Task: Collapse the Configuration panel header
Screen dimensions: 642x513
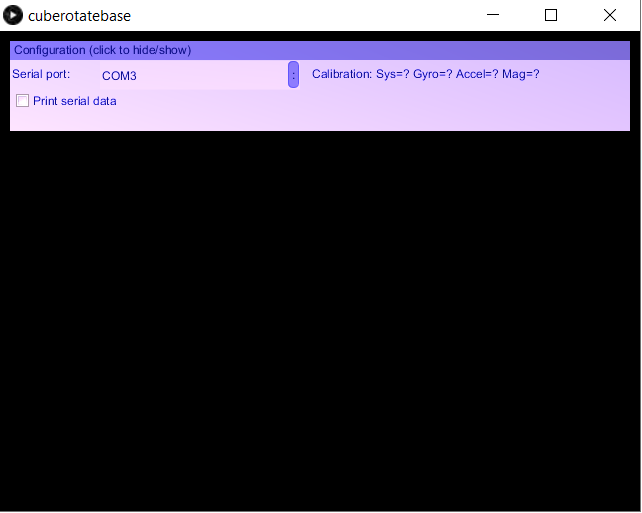Action: point(102,50)
